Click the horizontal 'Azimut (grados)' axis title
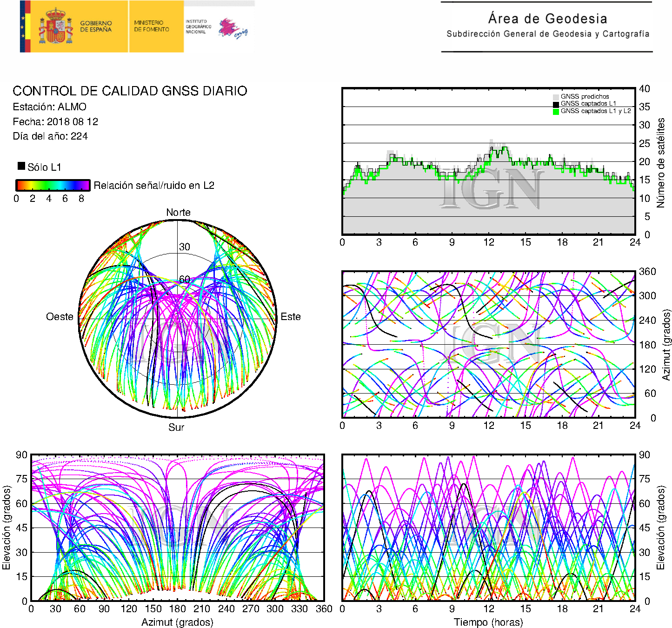672x628 pixels. coord(177,622)
